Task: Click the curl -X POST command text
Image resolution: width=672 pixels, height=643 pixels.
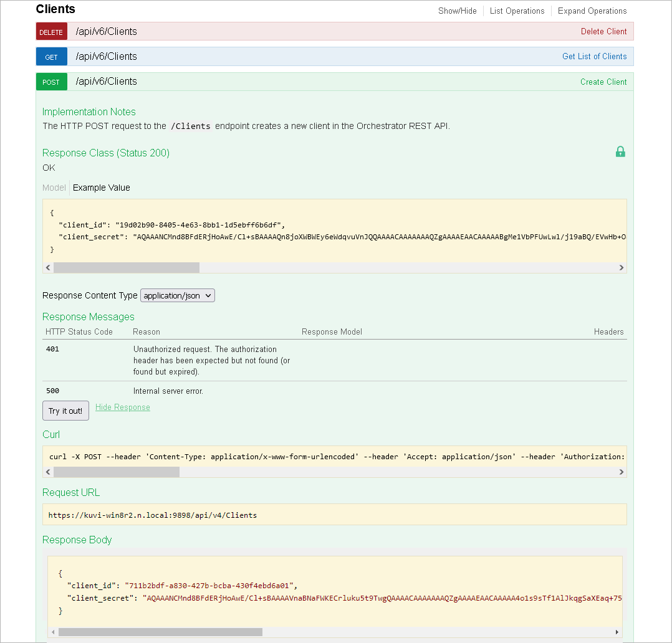Action: (x=337, y=457)
